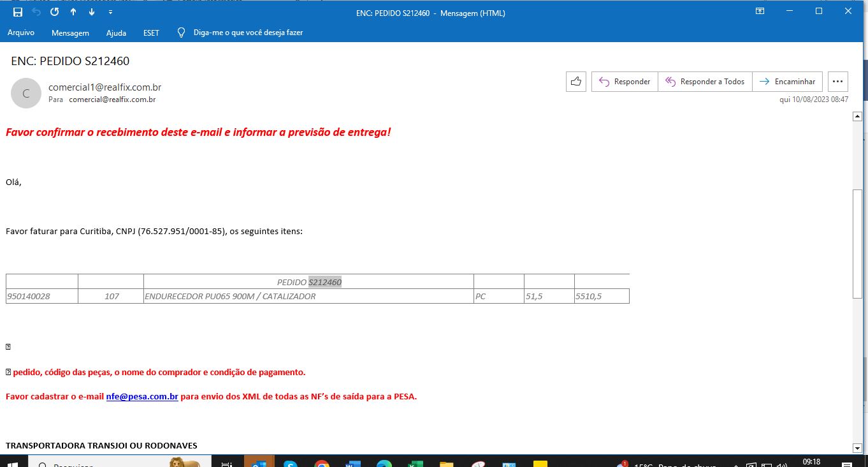The width and height of the screenshot is (868, 467).
Task: Go to next item with the down arrow
Action: click(x=92, y=12)
